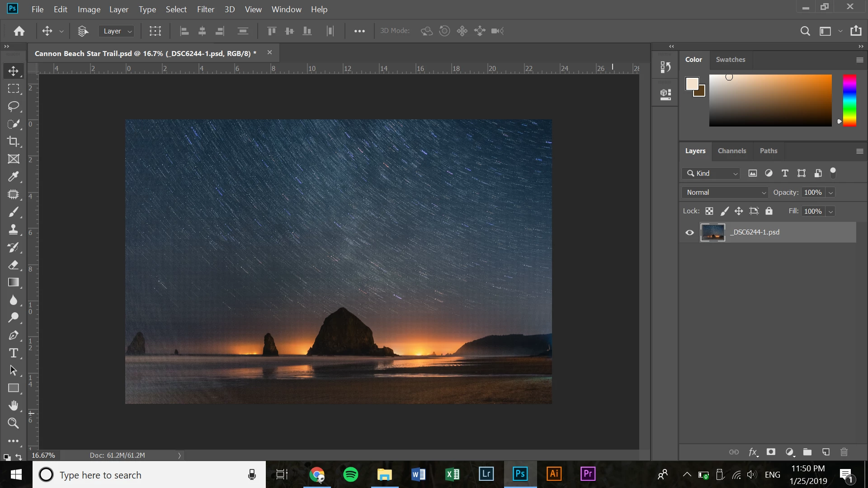Select the Horizontal Type tool
Image resolution: width=868 pixels, height=488 pixels.
[13, 353]
